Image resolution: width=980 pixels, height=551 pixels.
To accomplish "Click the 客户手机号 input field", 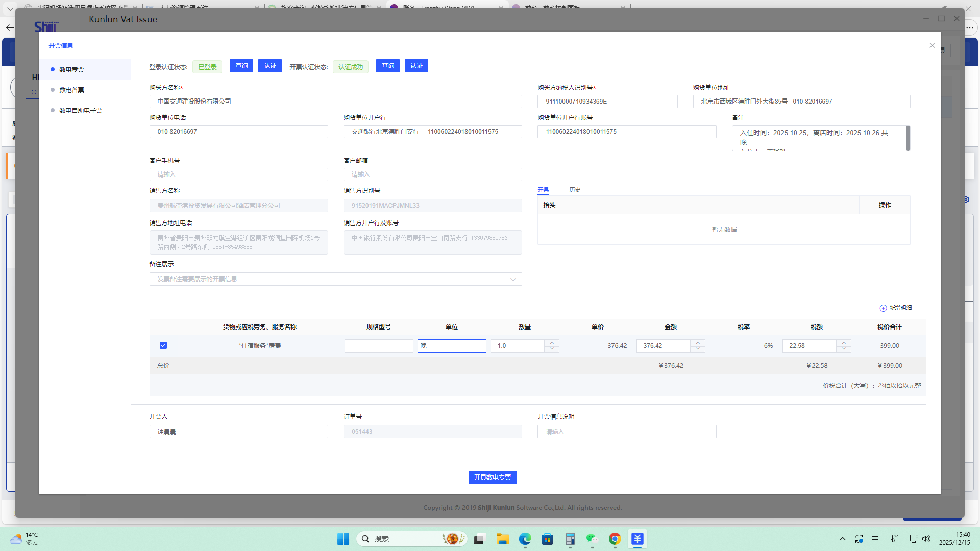I will point(238,174).
